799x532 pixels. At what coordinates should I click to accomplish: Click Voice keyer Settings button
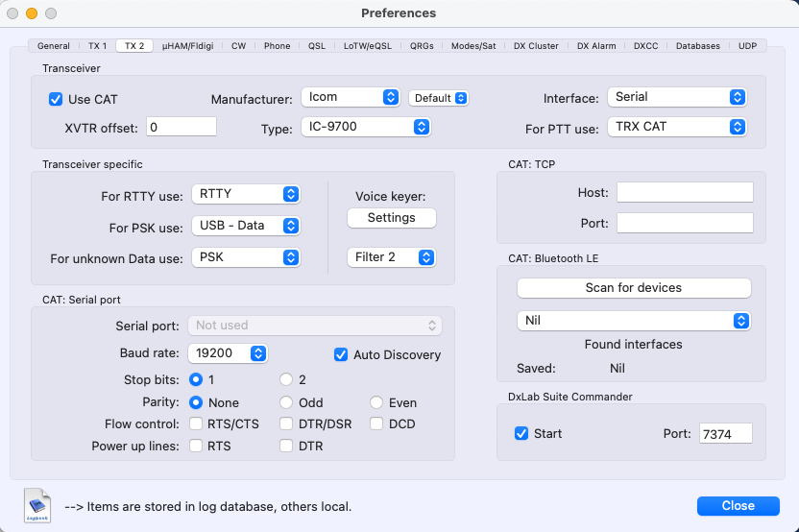pyautogui.click(x=391, y=218)
